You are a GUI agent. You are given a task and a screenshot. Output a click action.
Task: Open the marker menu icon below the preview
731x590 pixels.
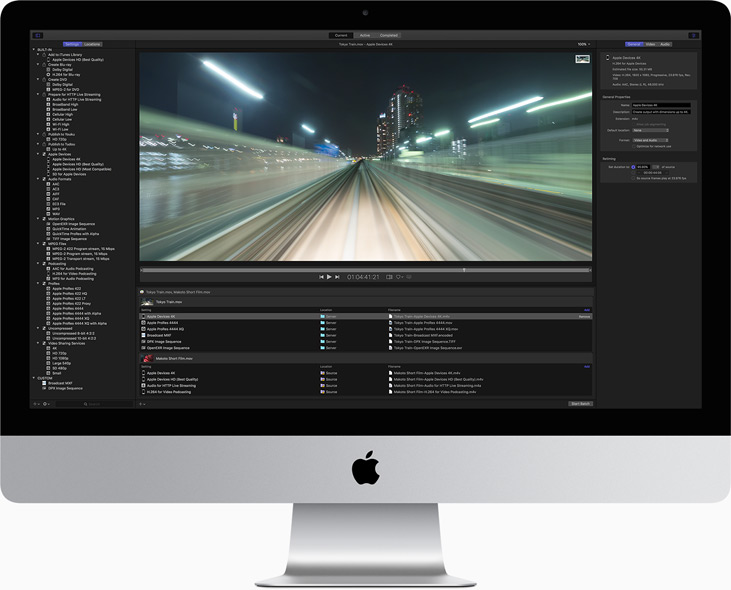(x=400, y=276)
